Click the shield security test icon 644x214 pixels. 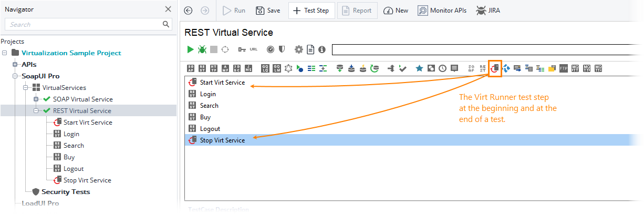[x=282, y=49]
